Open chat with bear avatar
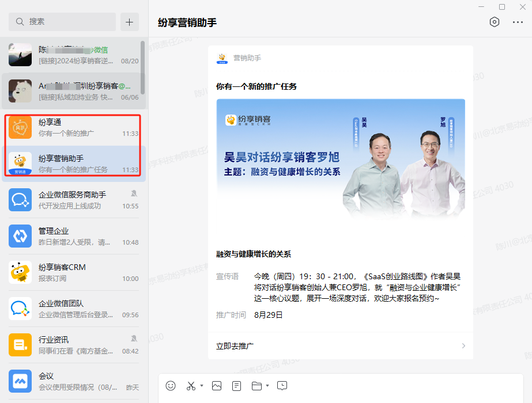 (x=20, y=91)
